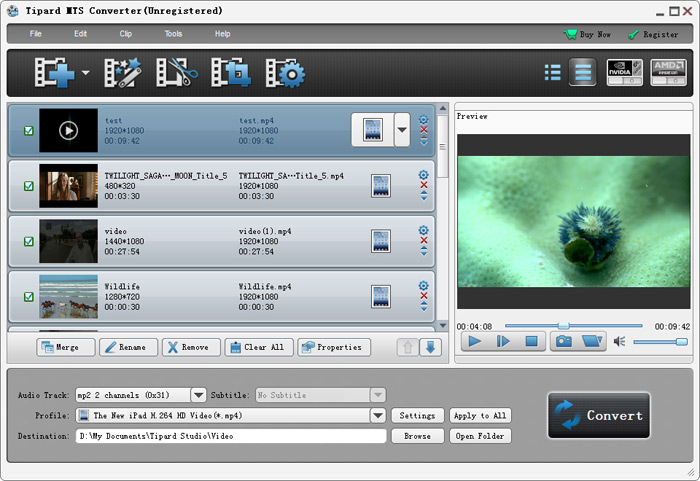Click the Clear All button

259,347
